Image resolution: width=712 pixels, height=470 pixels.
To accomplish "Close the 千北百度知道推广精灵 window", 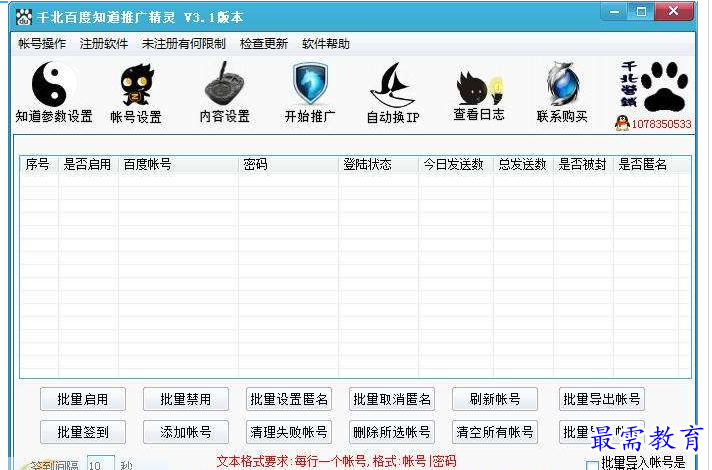I will click(673, 11).
